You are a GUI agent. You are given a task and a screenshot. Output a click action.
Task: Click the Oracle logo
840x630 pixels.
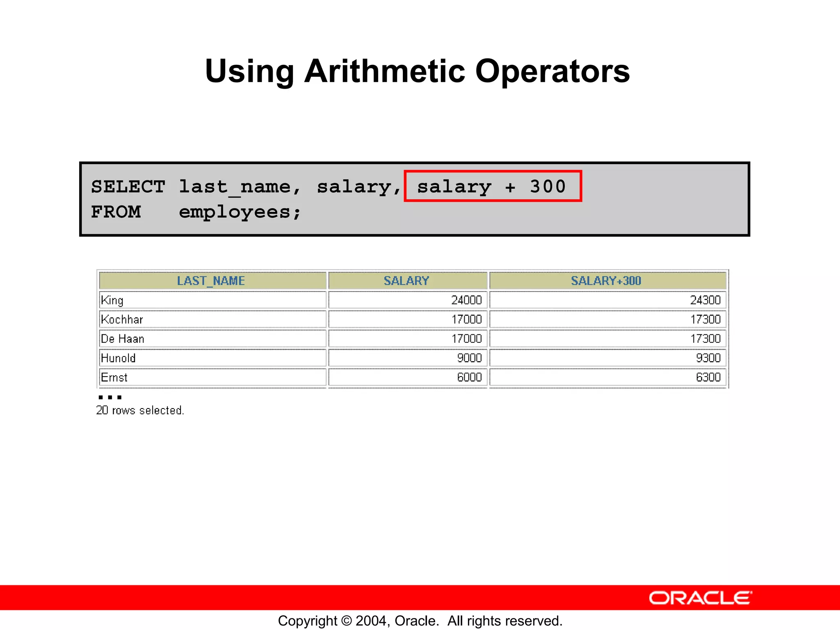(x=700, y=598)
